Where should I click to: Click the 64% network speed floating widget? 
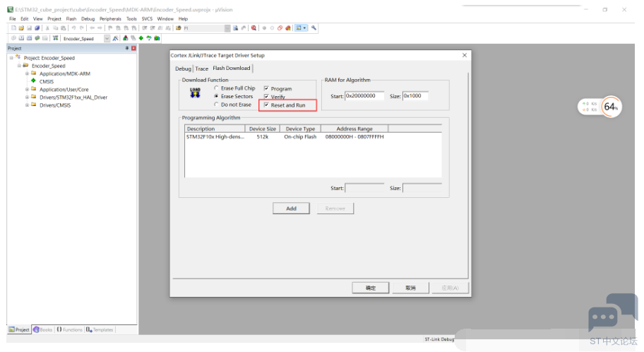tap(600, 107)
